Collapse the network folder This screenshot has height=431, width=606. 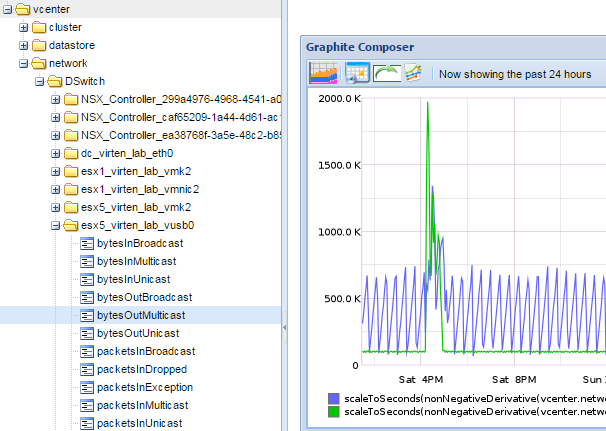24,63
